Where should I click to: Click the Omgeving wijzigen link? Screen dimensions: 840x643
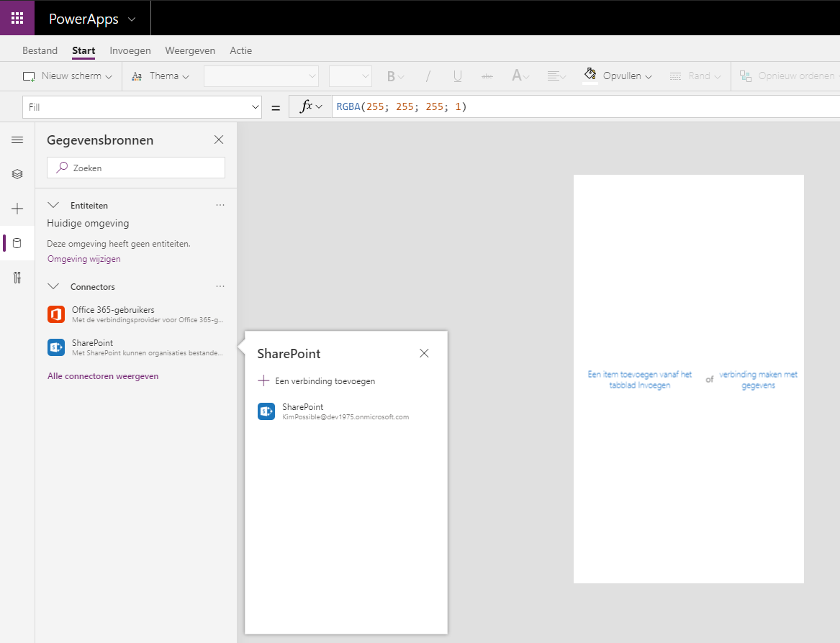pos(84,259)
